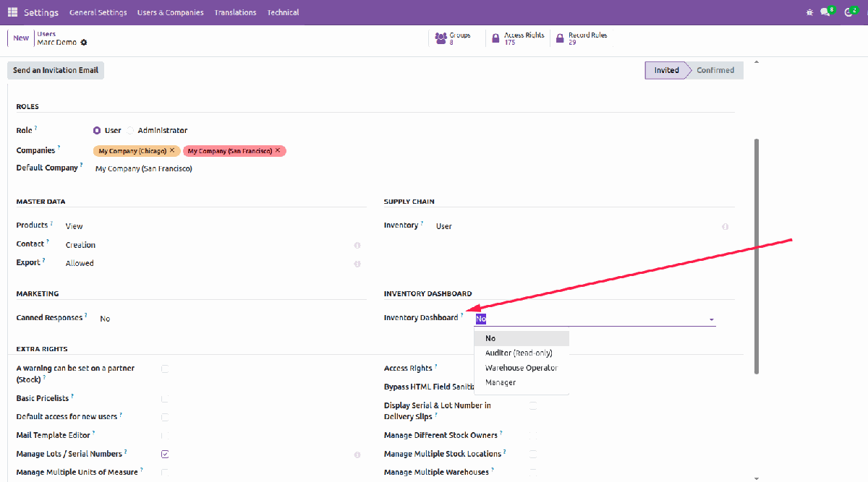
Task: Click the gear icon beside Marc Demo
Action: pyautogui.click(x=84, y=43)
